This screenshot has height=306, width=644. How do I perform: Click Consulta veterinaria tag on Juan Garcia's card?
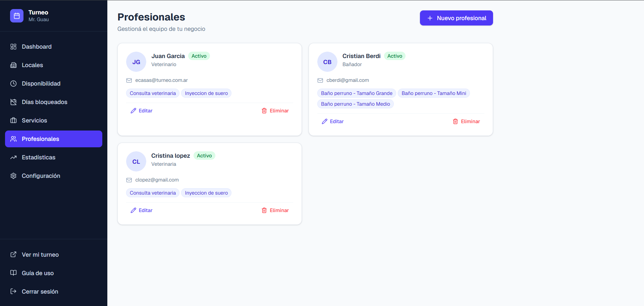[x=153, y=93]
